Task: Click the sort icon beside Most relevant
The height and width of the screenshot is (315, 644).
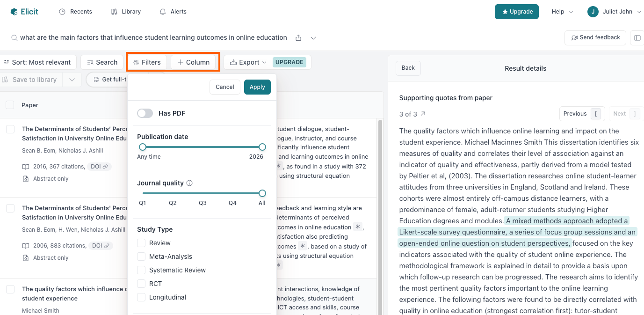Action: (x=7, y=62)
